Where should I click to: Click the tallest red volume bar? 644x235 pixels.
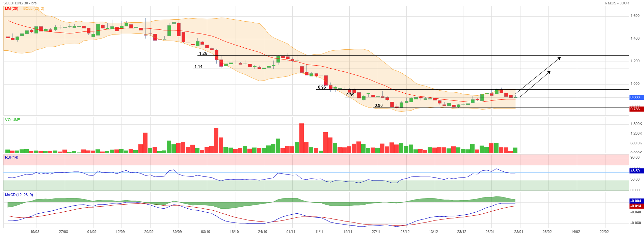301,138
